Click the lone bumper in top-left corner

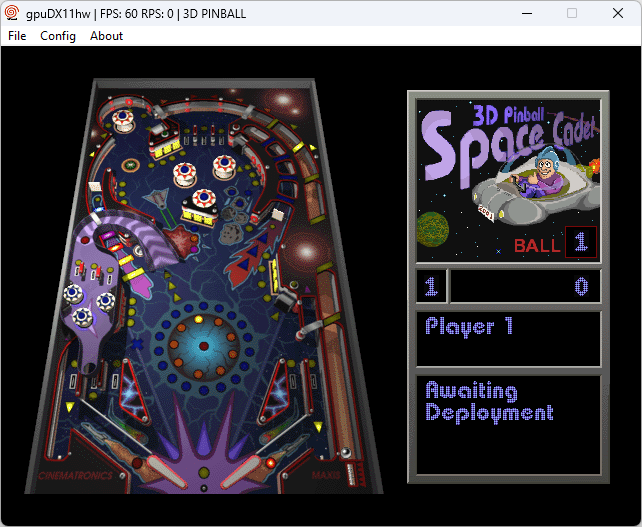(x=125, y=121)
